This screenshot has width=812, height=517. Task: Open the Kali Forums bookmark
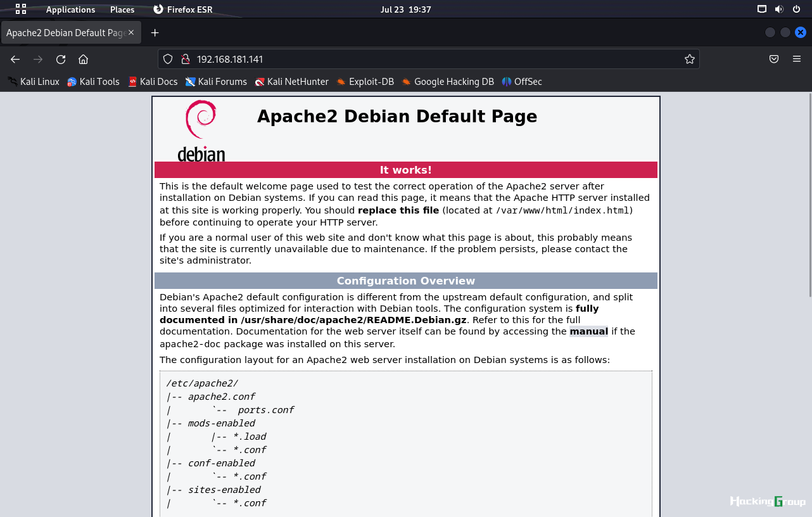click(x=216, y=81)
